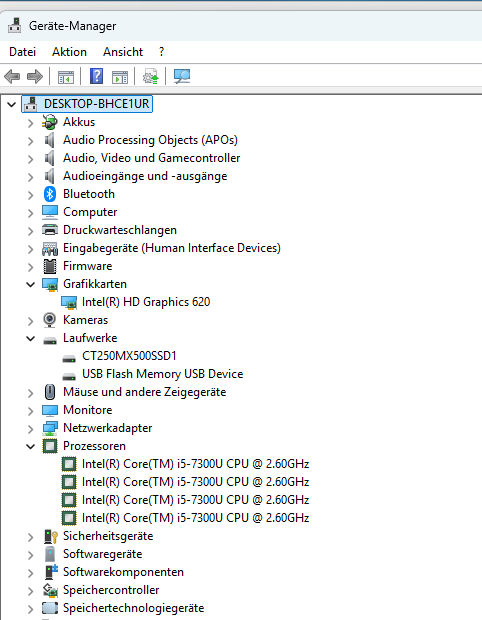Click the Akkus battery icon
The height and width of the screenshot is (620, 482).
pyautogui.click(x=50, y=122)
